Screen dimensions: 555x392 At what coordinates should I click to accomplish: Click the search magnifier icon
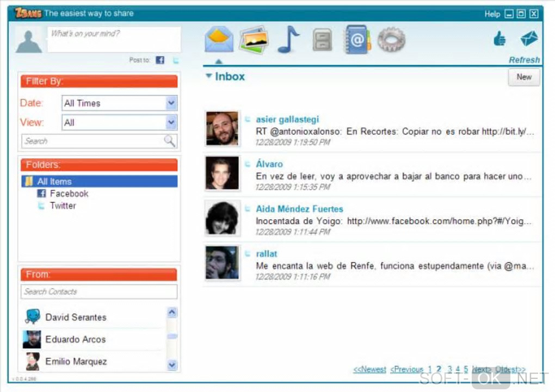170,141
